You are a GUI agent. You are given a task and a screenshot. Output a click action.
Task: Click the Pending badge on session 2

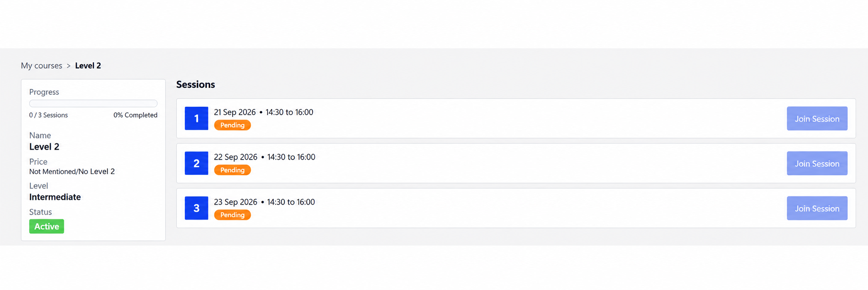coord(232,170)
